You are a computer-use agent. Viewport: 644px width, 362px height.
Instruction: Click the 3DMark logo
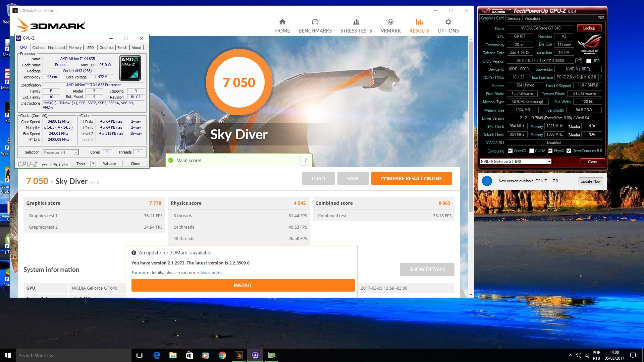coord(51,25)
